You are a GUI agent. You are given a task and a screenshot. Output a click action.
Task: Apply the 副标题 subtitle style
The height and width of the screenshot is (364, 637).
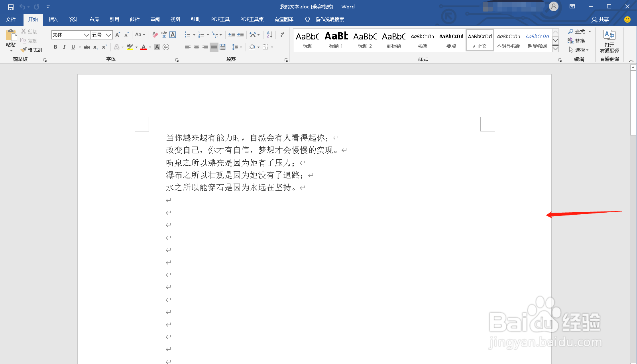pyautogui.click(x=393, y=40)
